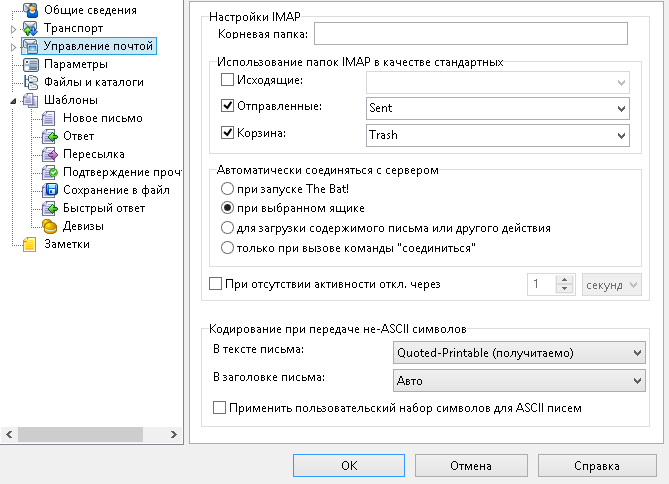Select the Девизы coins icon

49,226
